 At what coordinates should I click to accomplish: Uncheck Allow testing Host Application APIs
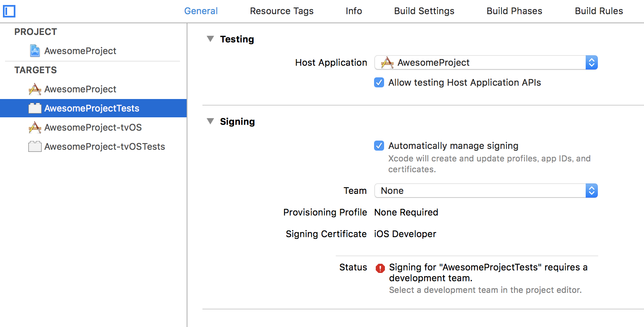pyautogui.click(x=379, y=82)
